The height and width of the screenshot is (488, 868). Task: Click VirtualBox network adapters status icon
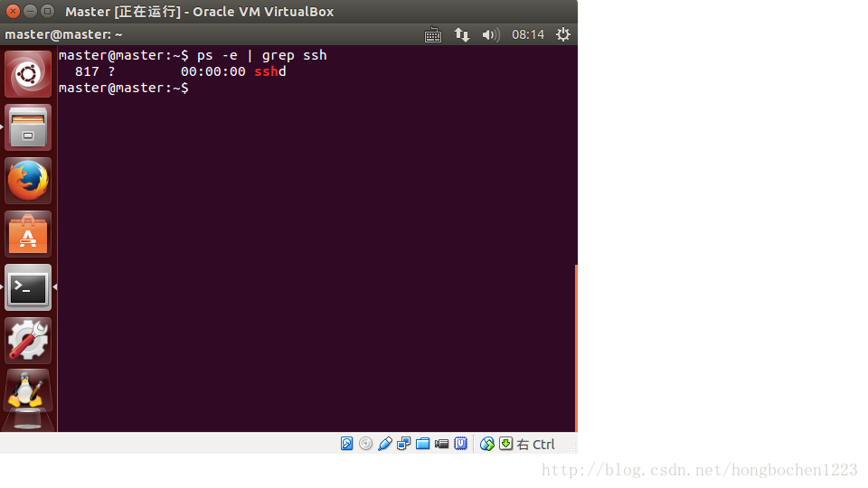click(403, 444)
